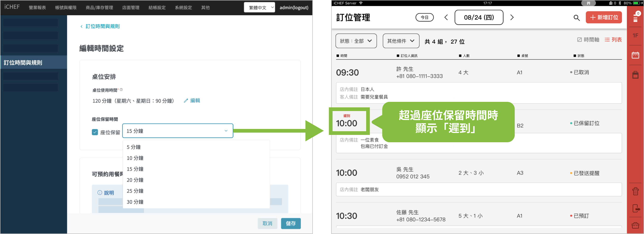644x234 pixels.
Task: Click the 儲存 save button
Action: pyautogui.click(x=290, y=223)
